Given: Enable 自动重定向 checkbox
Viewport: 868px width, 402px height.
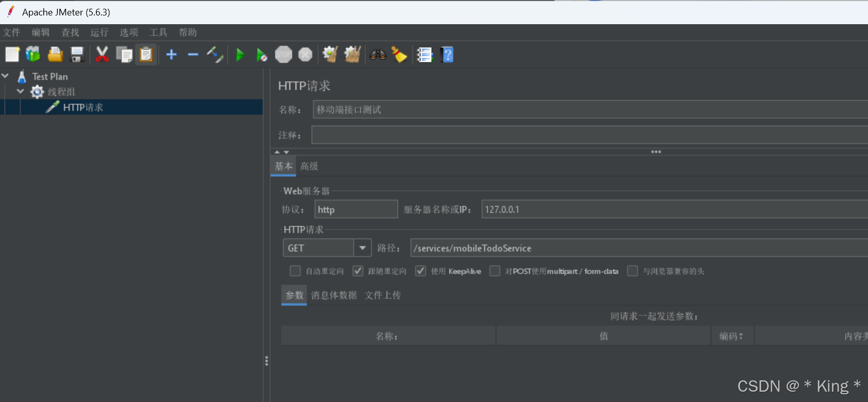Looking at the screenshot, I should [x=295, y=271].
